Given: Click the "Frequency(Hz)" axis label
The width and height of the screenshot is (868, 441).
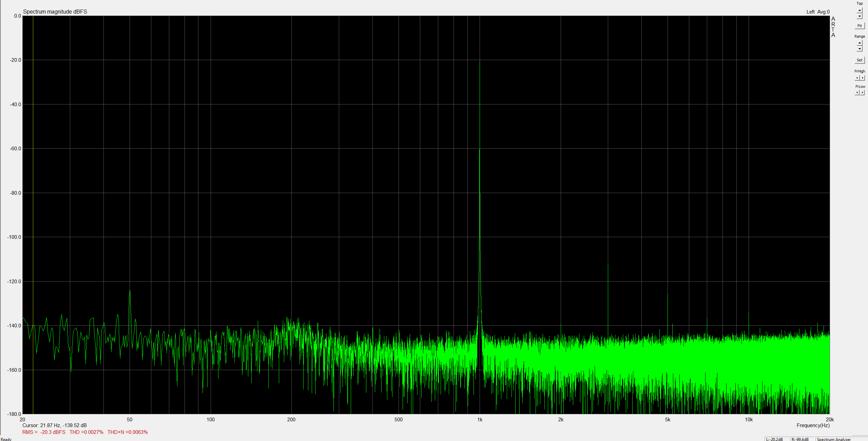Looking at the screenshot, I should [x=813, y=425].
